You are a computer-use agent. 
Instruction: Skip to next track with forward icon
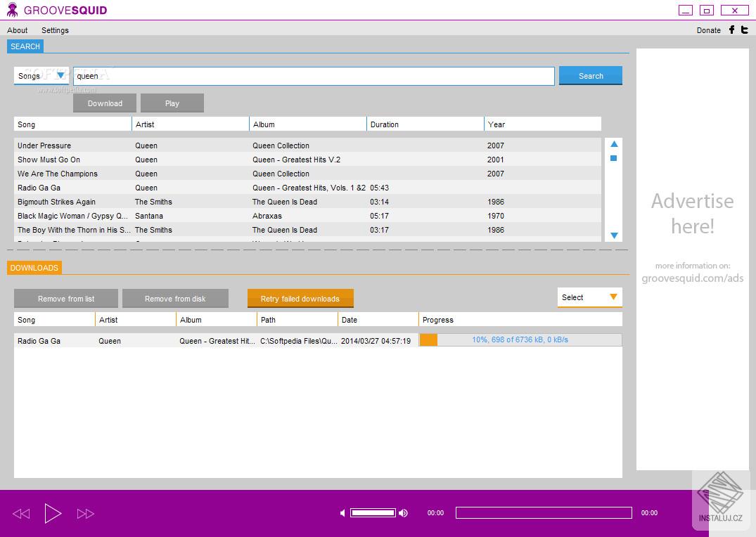click(85, 514)
